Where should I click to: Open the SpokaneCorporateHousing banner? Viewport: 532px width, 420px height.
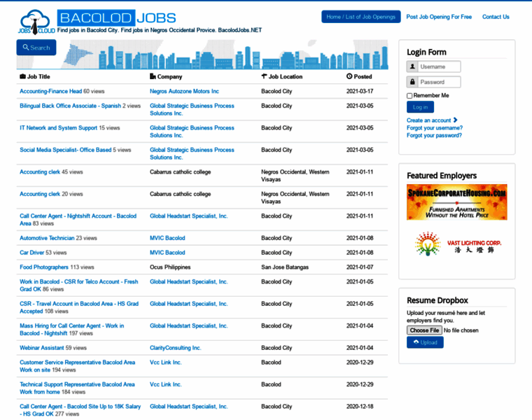(457, 202)
